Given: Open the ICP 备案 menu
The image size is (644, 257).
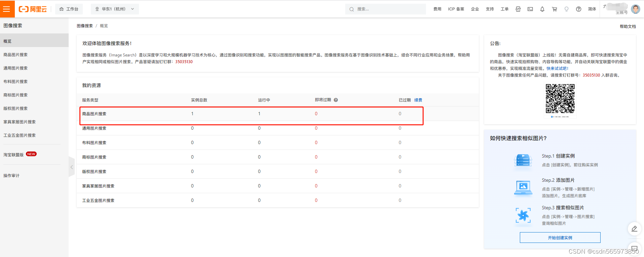Looking at the screenshot, I should [456, 9].
